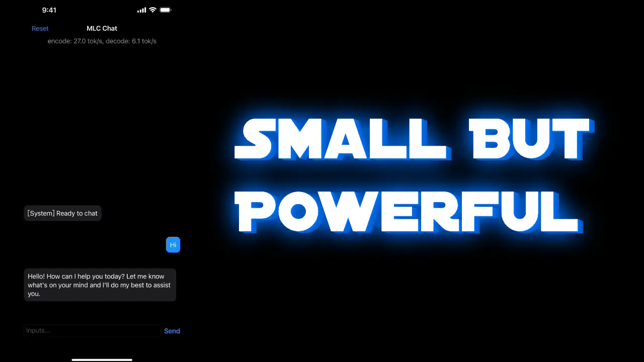Click 'assist you.' text ending the reply
The image size is (644, 362).
[151, 289]
